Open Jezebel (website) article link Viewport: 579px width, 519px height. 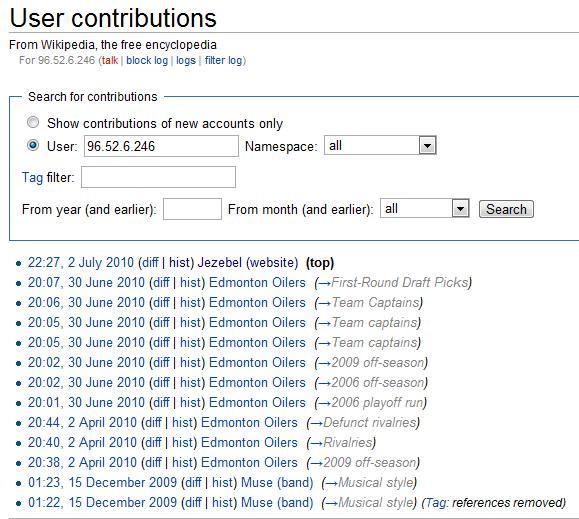pos(248,262)
